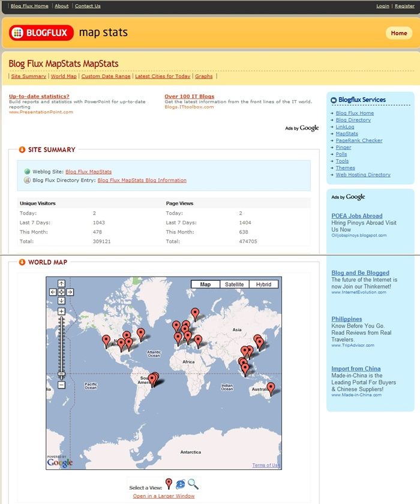This screenshot has height=504, width=420.
Task: Click the pin over Japan
Action: click(260, 343)
